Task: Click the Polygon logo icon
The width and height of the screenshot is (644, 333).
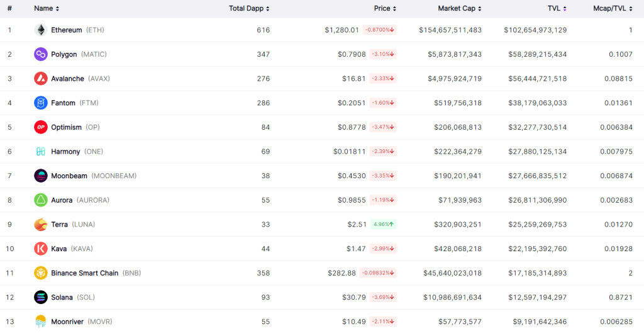Action: click(x=41, y=54)
